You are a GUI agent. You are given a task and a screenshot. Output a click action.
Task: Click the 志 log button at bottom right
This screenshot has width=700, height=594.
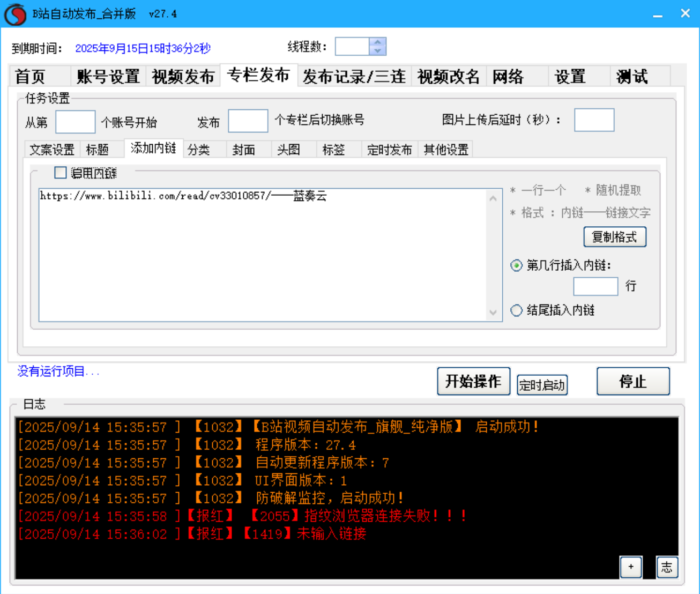coord(666,567)
